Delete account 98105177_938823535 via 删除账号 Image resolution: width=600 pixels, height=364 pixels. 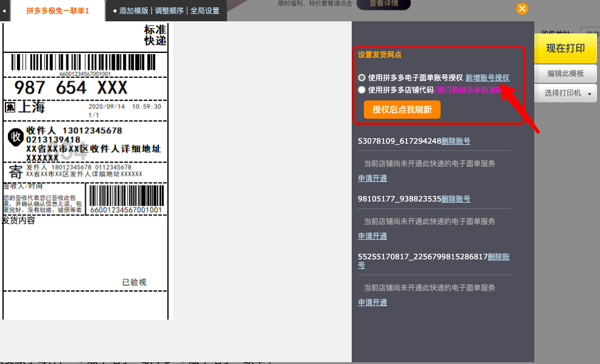pos(456,198)
